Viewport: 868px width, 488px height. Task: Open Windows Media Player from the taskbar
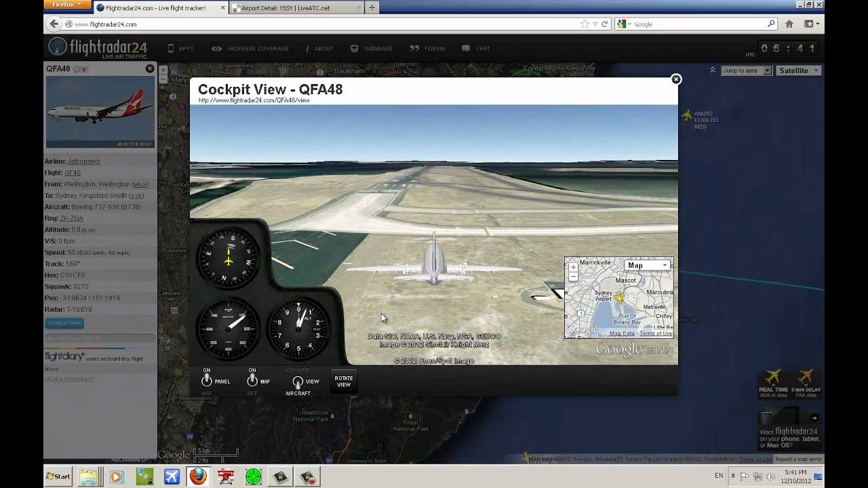117,476
